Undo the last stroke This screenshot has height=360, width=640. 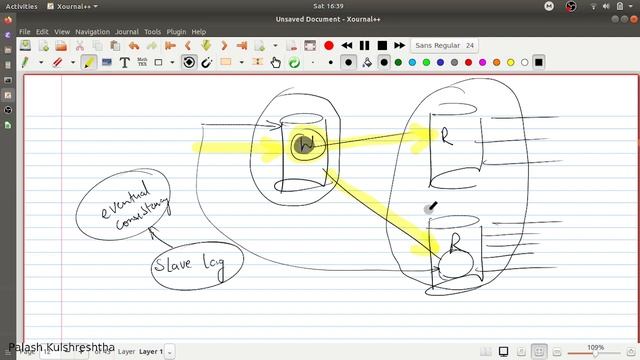(x=134, y=45)
